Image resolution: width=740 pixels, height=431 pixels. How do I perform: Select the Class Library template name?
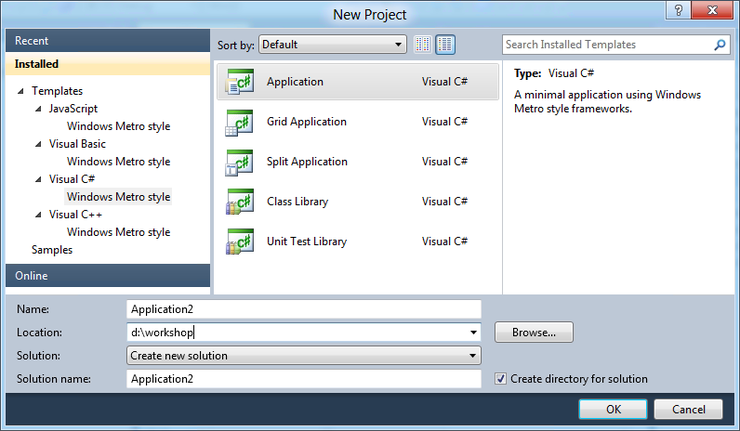297,202
